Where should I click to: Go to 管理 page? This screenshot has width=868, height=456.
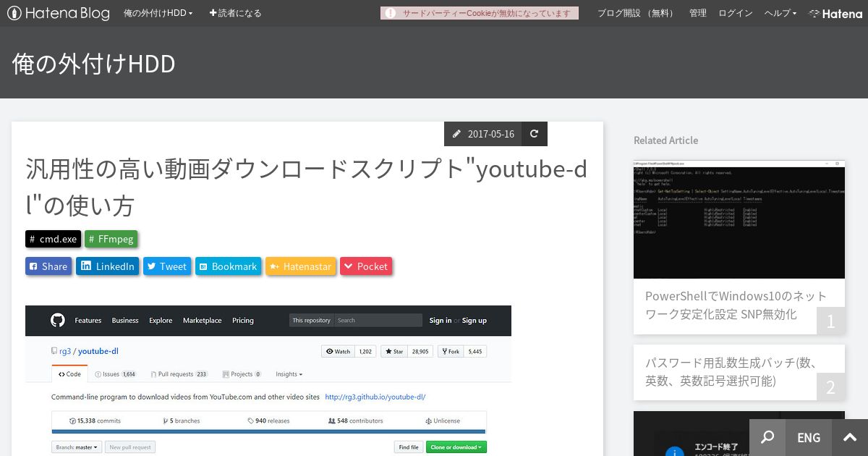click(x=697, y=13)
